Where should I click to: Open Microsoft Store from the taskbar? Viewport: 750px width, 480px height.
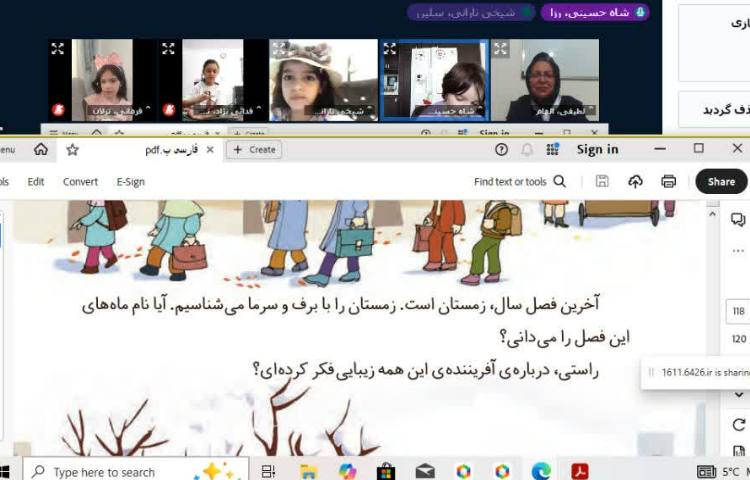(386, 471)
